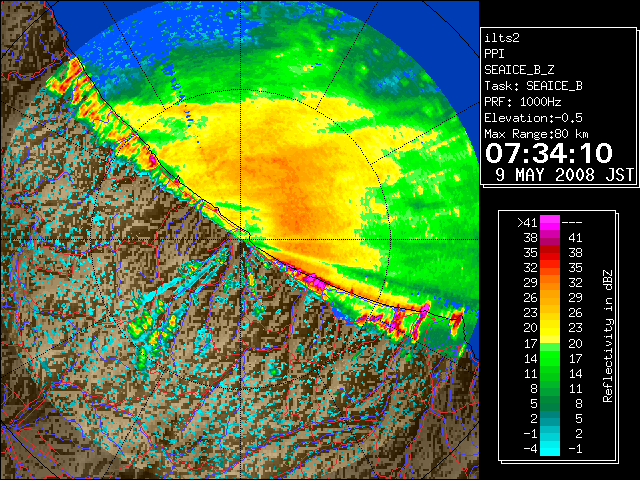Click the red 35 dBZ legend swatch
The image size is (640, 480).
550,253
